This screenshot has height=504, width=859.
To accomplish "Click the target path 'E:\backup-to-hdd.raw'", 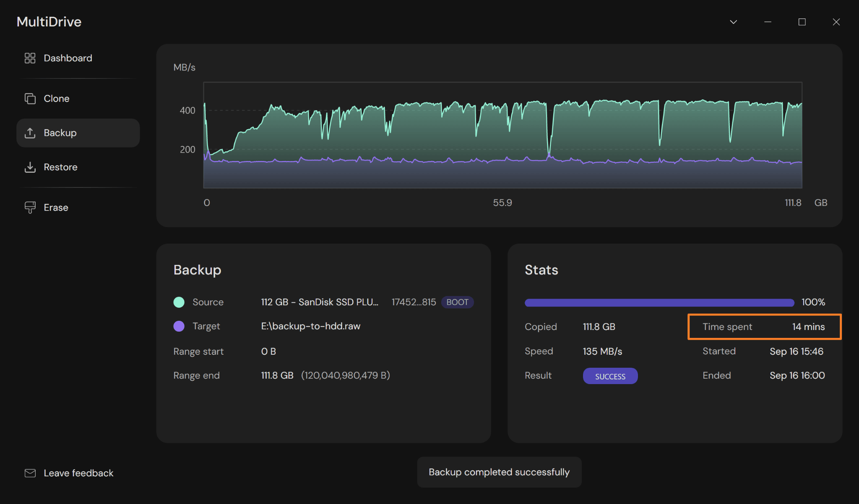I will tap(311, 326).
